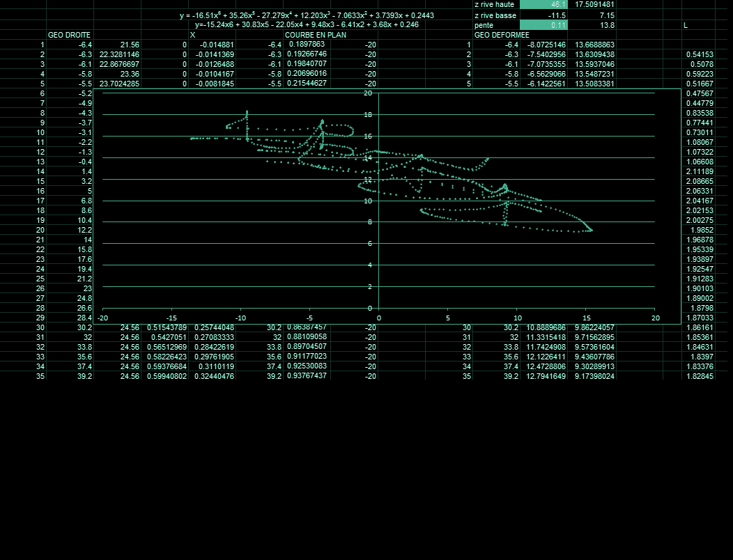The width and height of the screenshot is (733, 560).
Task: Select the L value 1.9852
Action: pyautogui.click(x=698, y=230)
